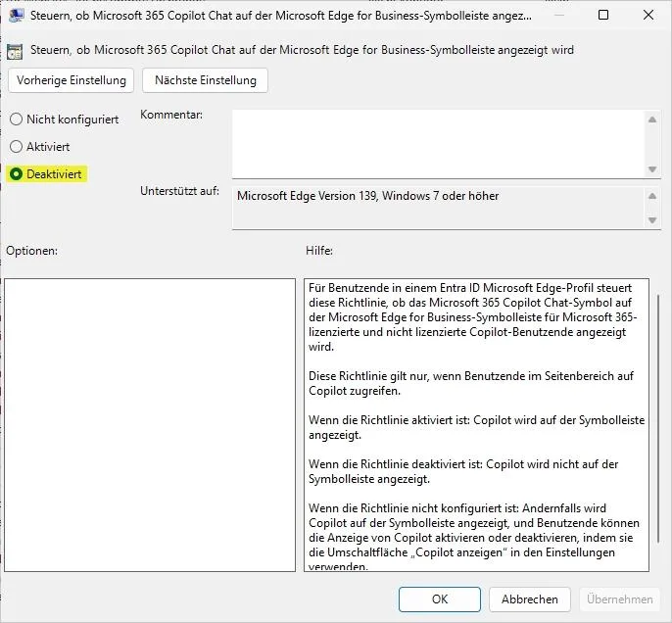This screenshot has width=672, height=623.
Task: Minimize the policy settings window
Action: [558, 16]
